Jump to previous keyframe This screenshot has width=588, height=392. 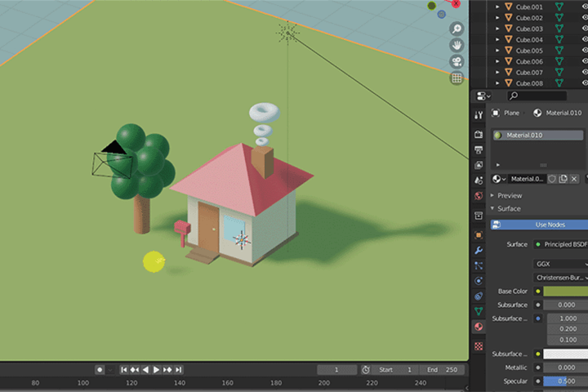click(135, 370)
